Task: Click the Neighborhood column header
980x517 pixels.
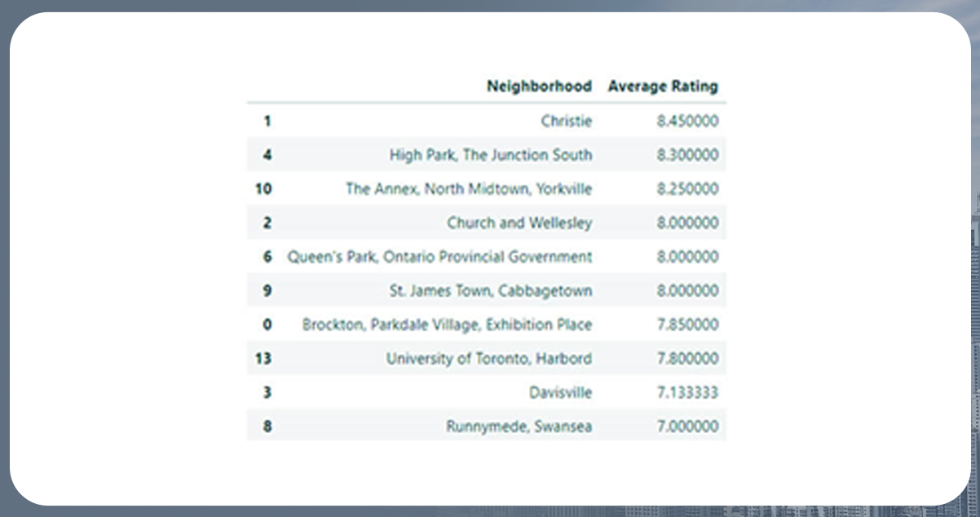Action: click(x=539, y=86)
